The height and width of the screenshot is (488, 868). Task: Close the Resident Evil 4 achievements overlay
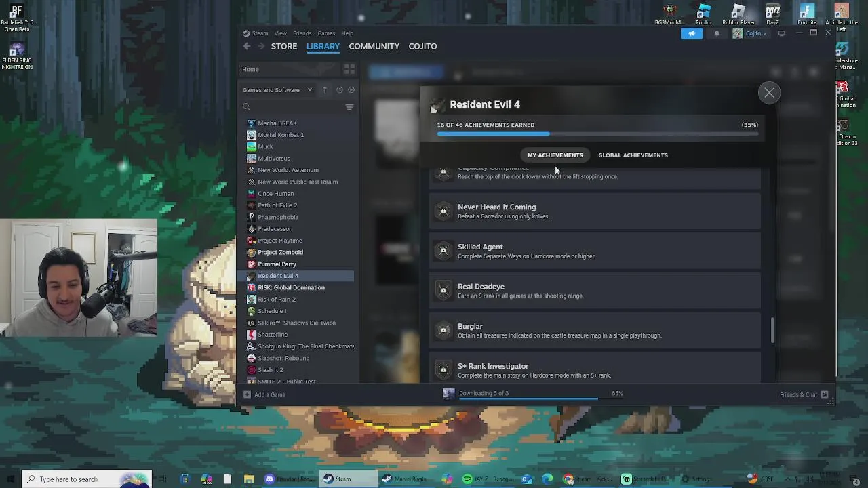(769, 93)
